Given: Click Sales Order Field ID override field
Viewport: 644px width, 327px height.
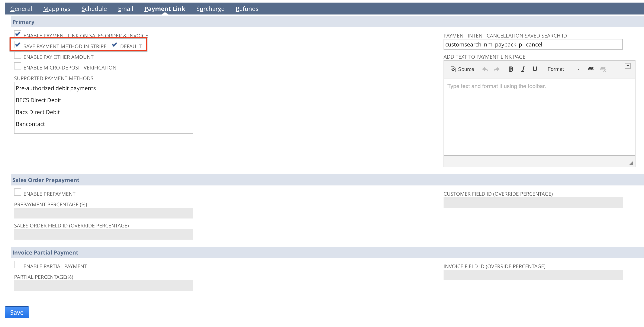Looking at the screenshot, I should tap(103, 234).
